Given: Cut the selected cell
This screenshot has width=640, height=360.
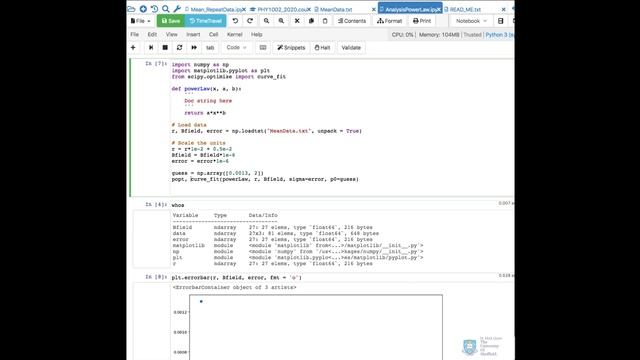Looking at the screenshot, I should pyautogui.click(x=297, y=21).
